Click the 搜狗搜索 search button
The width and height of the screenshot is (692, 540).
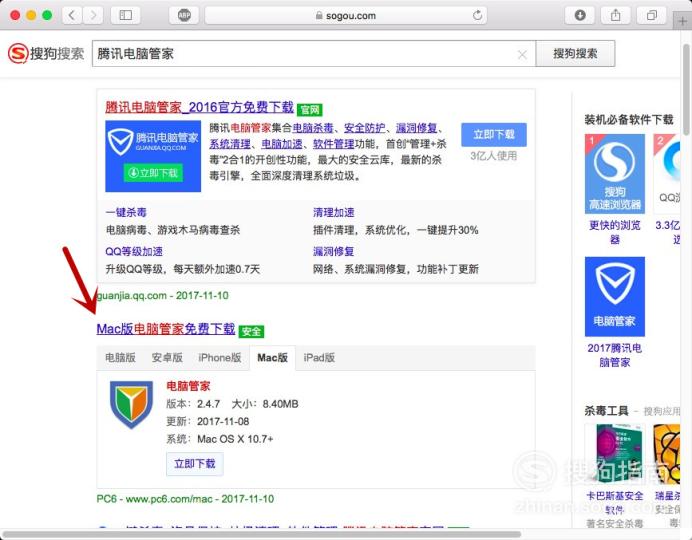coord(575,54)
